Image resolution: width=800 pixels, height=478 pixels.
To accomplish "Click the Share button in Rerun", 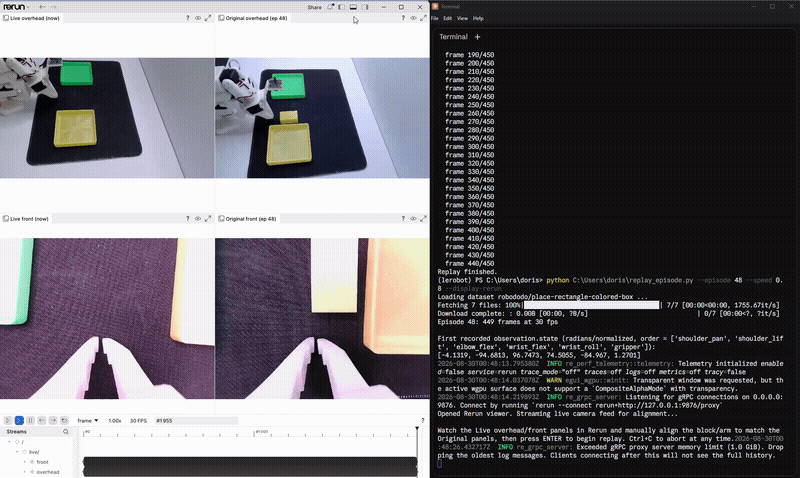I will pos(314,7).
